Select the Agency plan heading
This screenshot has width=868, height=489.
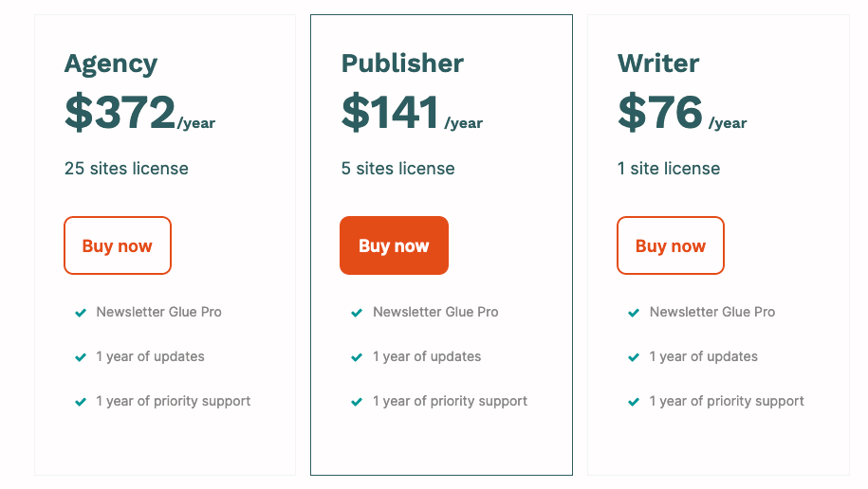click(x=111, y=64)
